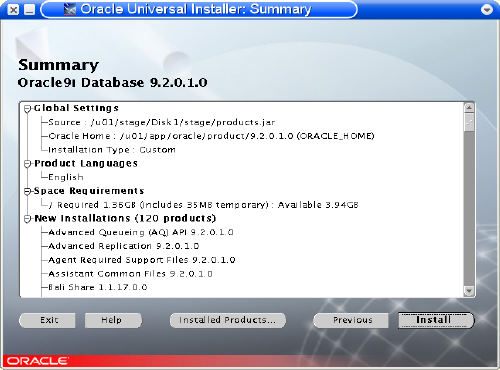Collapse the Product Languages node

coord(27,164)
